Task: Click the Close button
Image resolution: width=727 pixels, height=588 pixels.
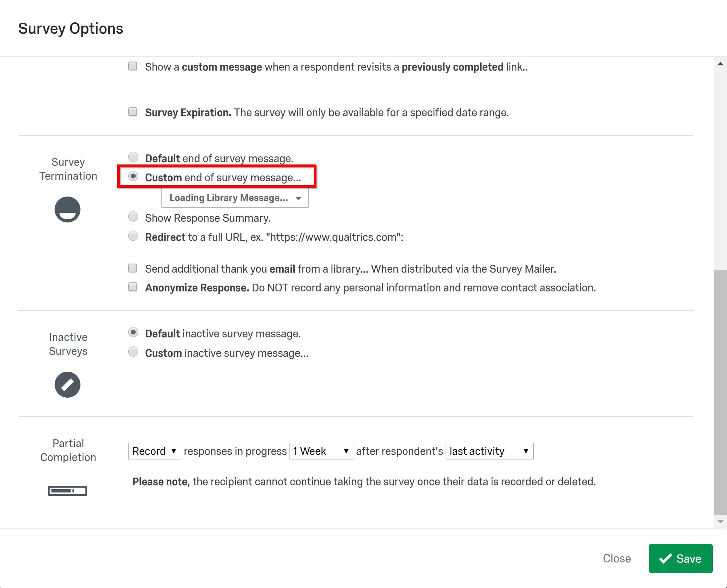Action: click(x=617, y=559)
